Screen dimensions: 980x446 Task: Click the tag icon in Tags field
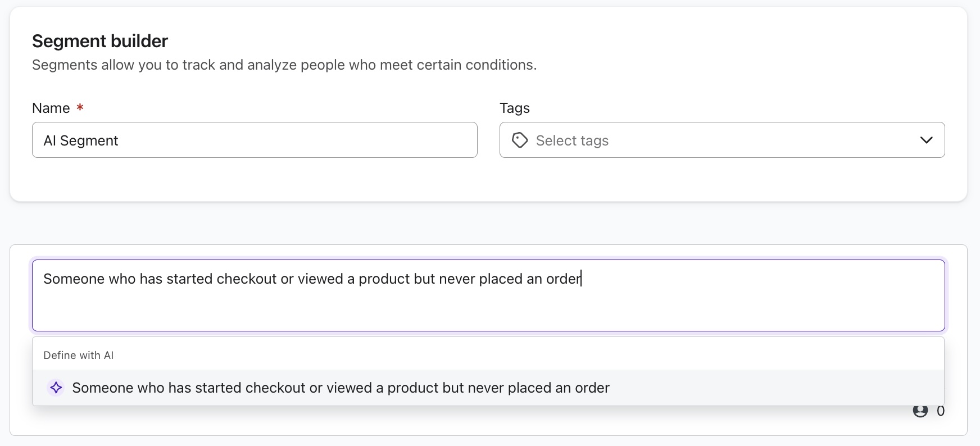tap(520, 140)
